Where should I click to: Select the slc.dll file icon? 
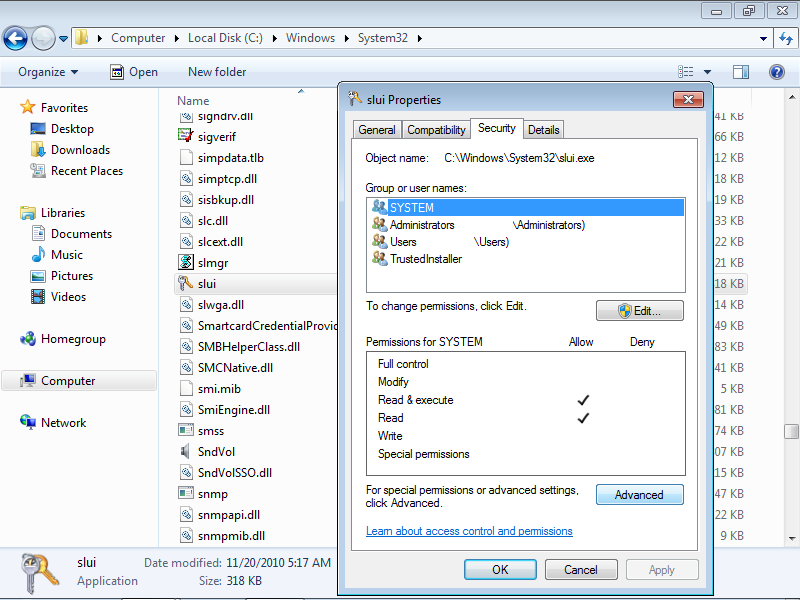click(x=186, y=220)
